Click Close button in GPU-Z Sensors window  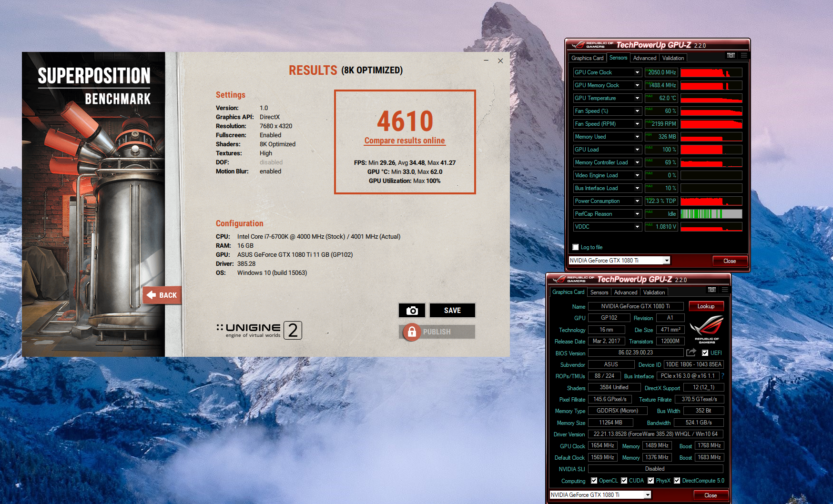[x=730, y=261]
